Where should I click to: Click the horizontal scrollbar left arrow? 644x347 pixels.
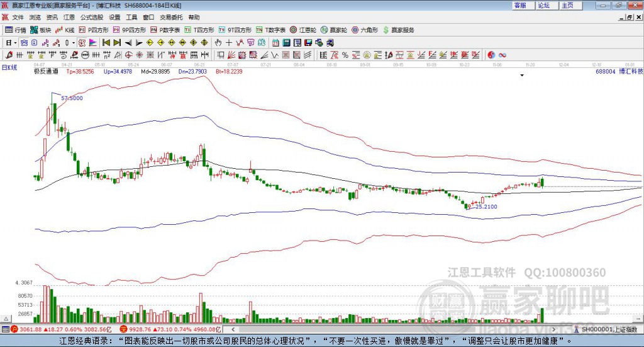point(233,329)
